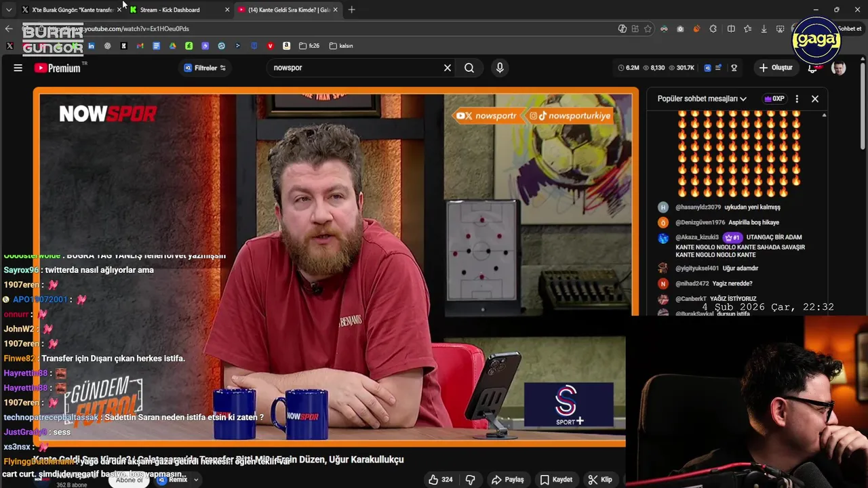This screenshot has height=488, width=868.
Task: Click the #1 badge by @Akaza_kizuki3
Action: tap(732, 237)
